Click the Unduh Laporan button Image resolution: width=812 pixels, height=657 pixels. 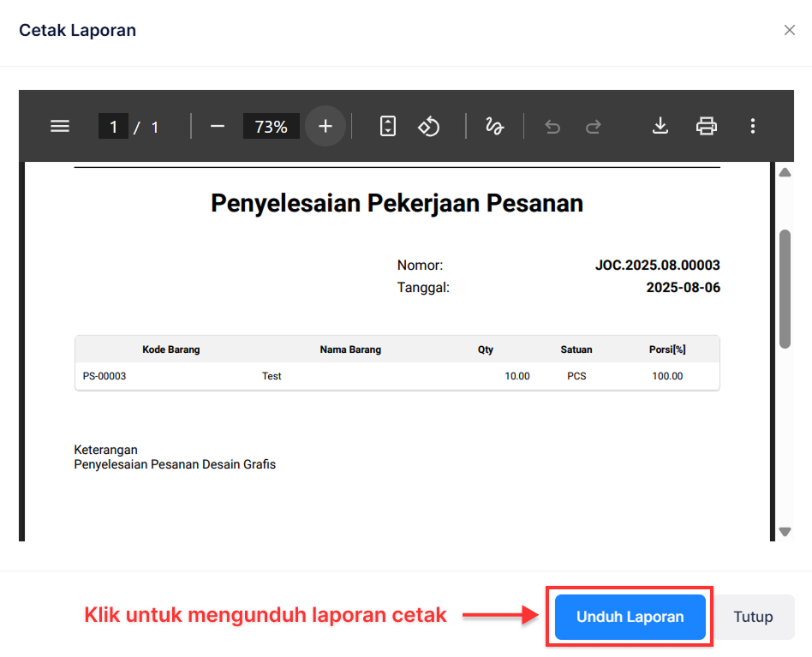(x=630, y=617)
